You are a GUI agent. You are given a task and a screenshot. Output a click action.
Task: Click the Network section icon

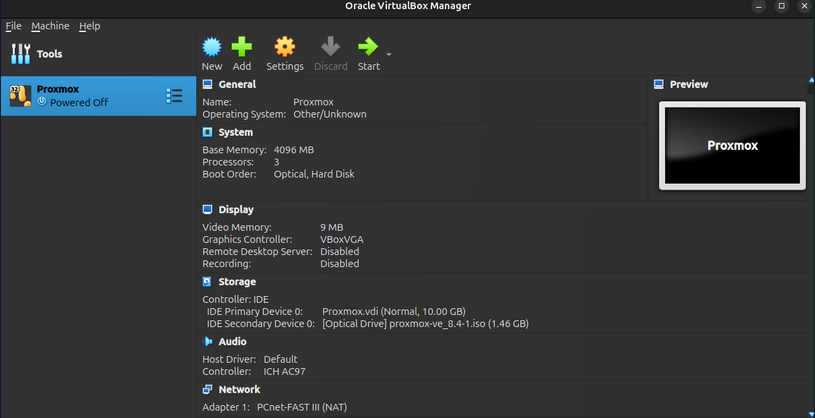tap(208, 390)
